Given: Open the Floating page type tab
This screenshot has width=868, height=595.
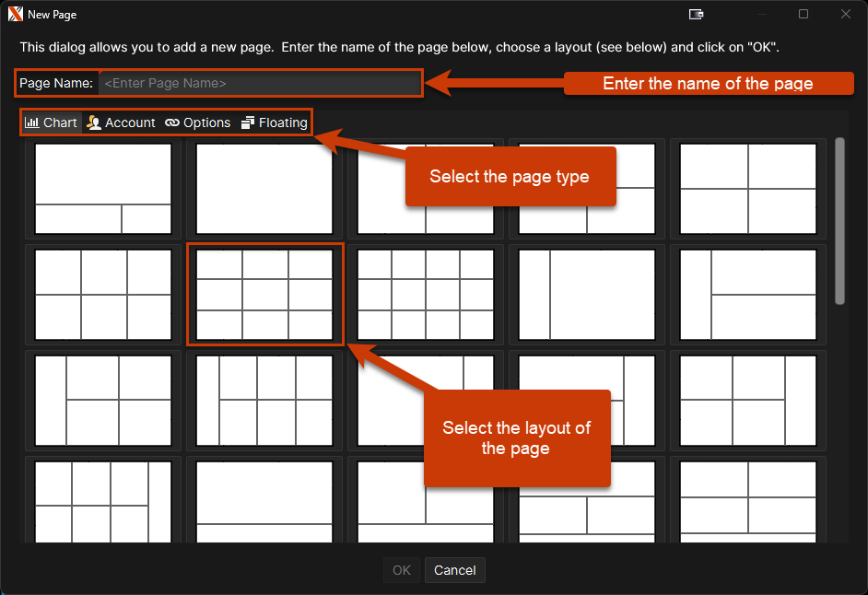Looking at the screenshot, I should click(275, 122).
